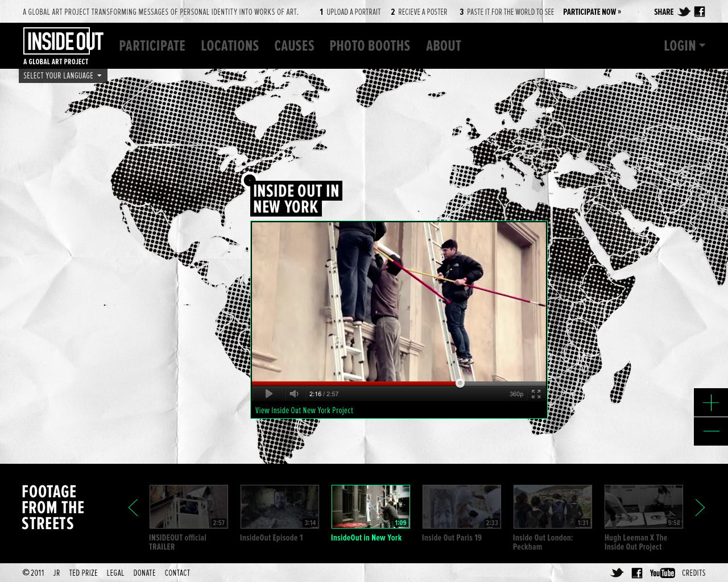Open the Legal footer link

click(115, 573)
